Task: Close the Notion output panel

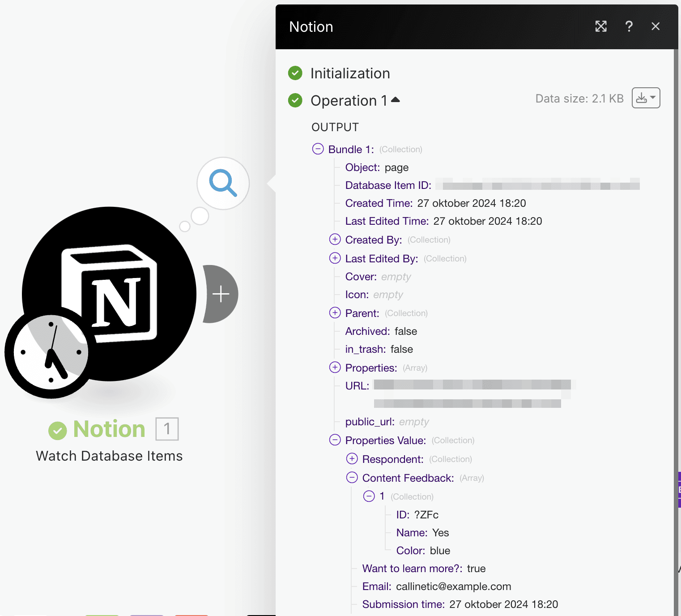Action: click(x=655, y=26)
